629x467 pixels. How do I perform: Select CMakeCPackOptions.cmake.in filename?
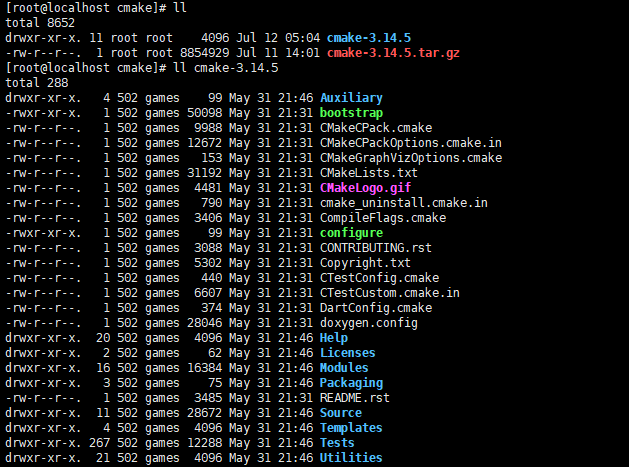(410, 143)
